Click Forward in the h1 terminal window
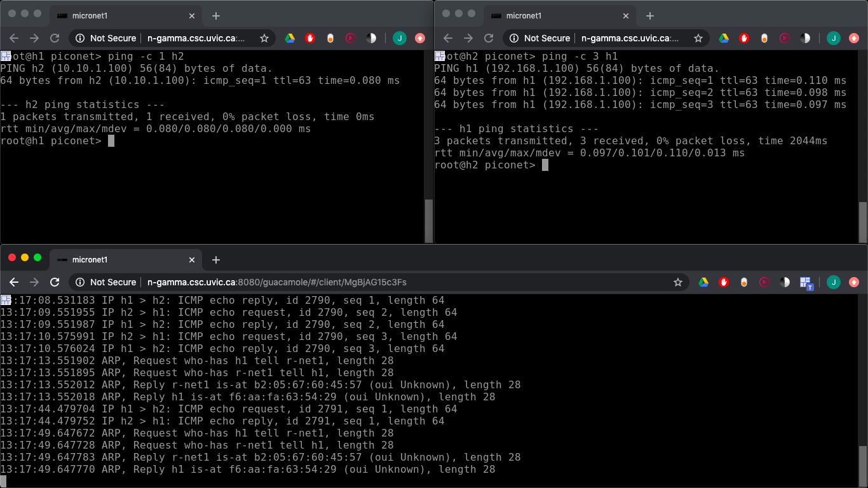868x488 pixels. (x=34, y=38)
